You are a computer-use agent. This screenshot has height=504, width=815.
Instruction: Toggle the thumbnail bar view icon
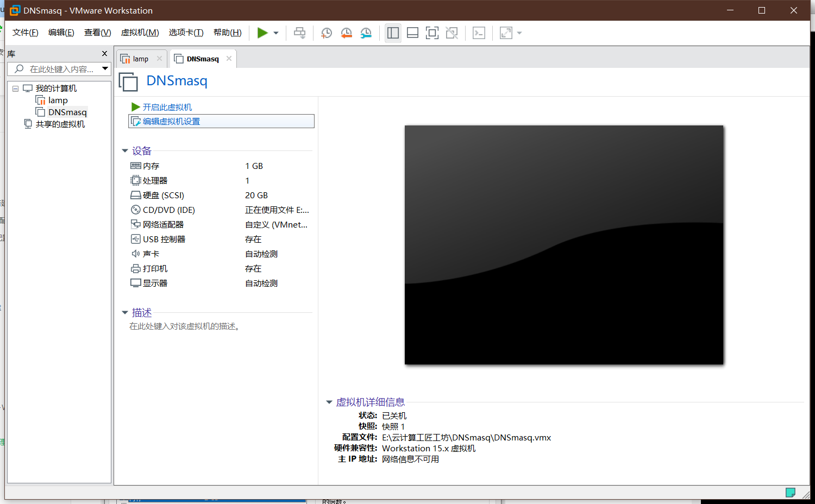(412, 33)
